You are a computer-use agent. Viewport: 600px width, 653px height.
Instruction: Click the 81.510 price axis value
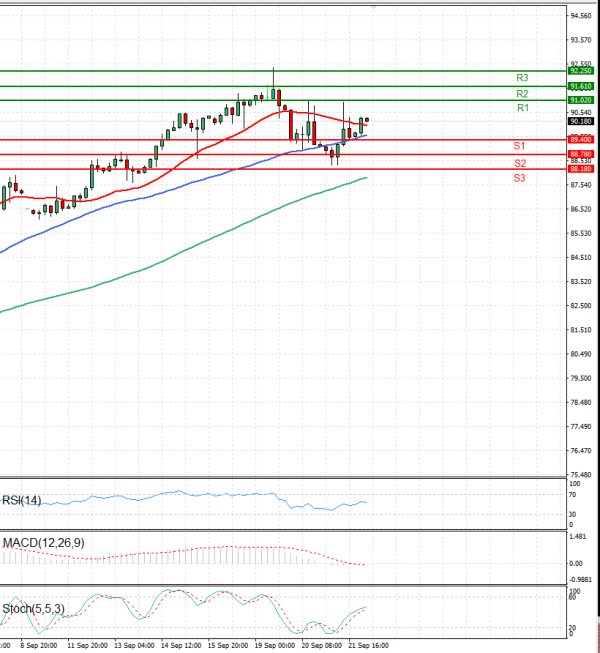tap(581, 330)
